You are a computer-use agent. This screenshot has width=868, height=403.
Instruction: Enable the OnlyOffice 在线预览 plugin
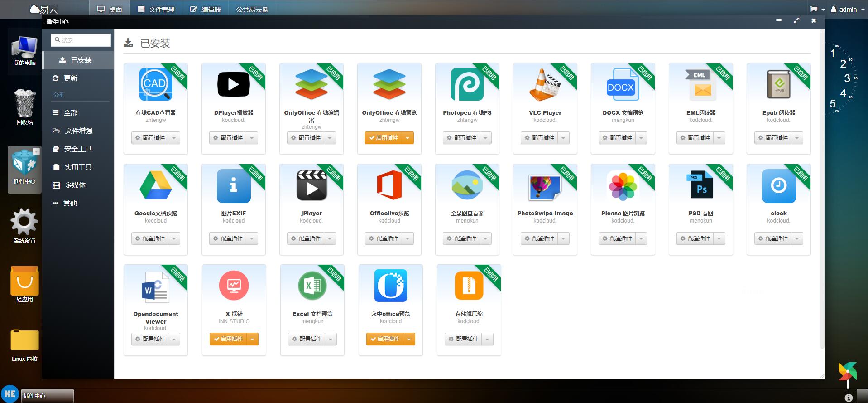384,138
